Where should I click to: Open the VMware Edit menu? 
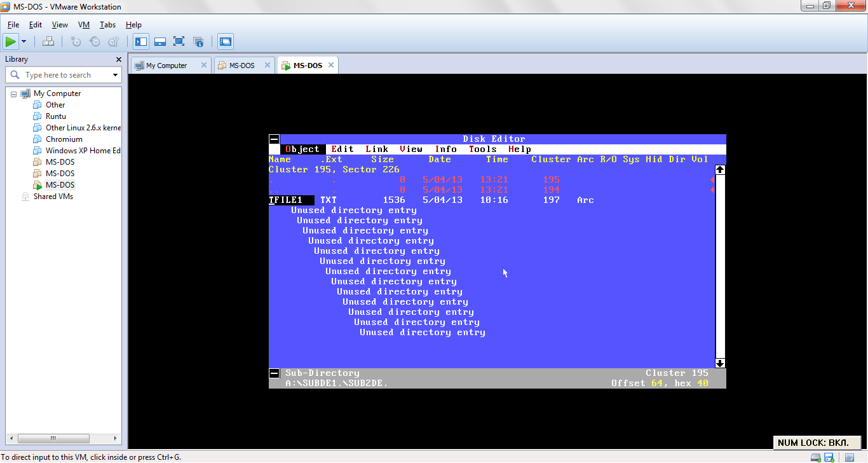click(36, 25)
